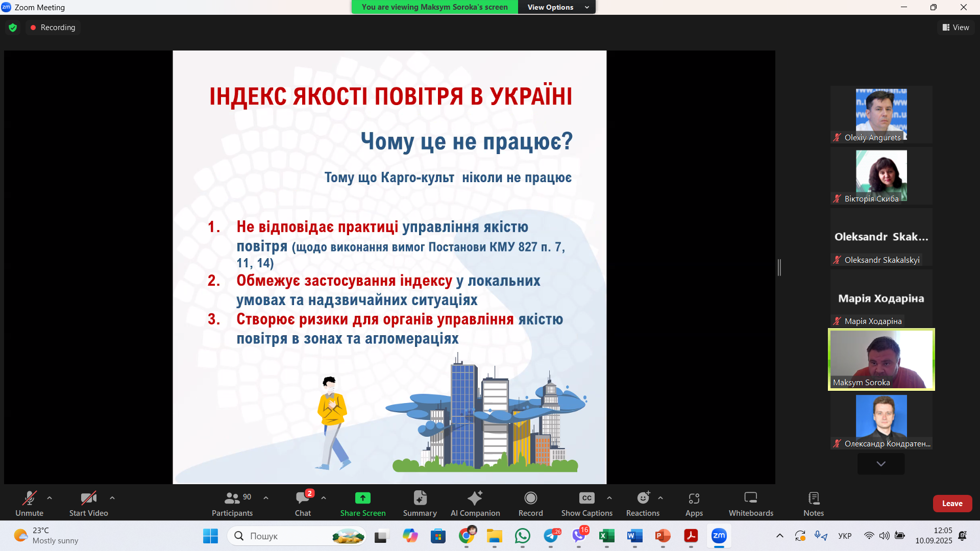Open the View menu in top right
The height and width of the screenshot is (551, 980).
click(956, 27)
